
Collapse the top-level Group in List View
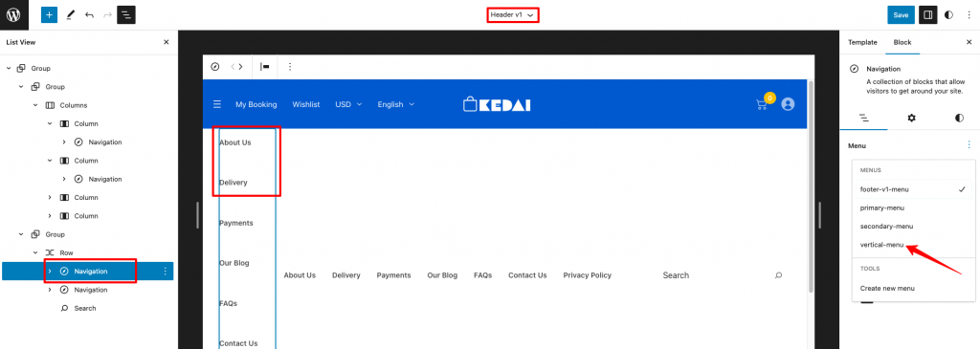[x=9, y=68]
